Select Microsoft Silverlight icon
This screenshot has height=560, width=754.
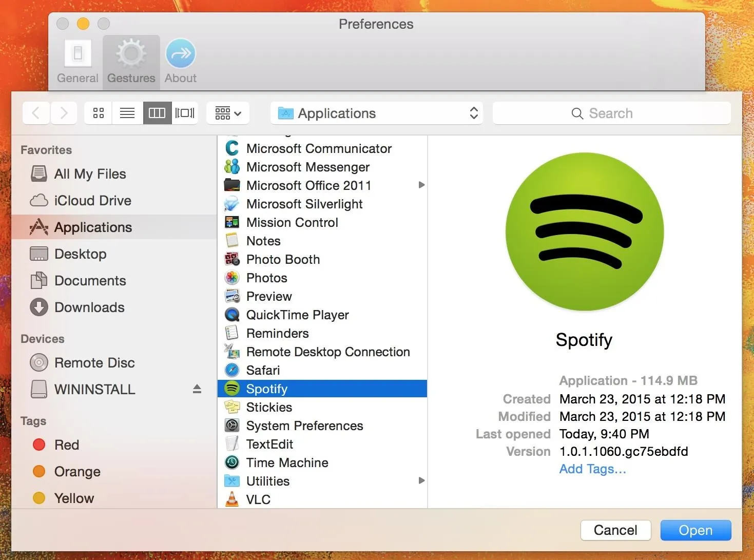click(232, 204)
